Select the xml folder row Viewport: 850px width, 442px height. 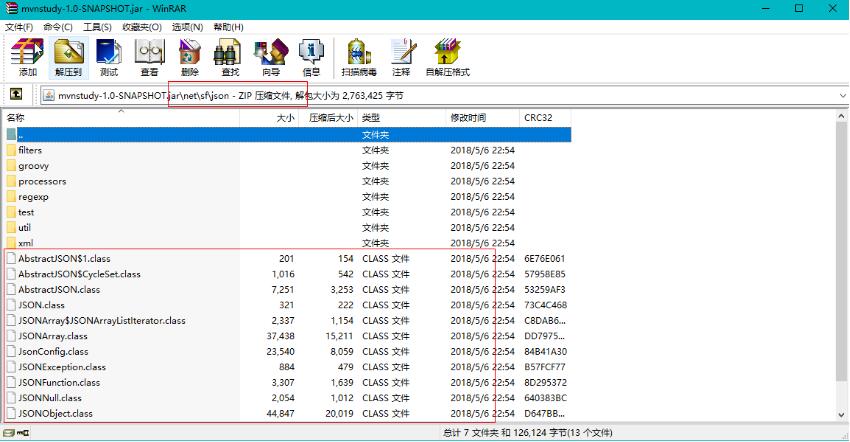point(288,243)
